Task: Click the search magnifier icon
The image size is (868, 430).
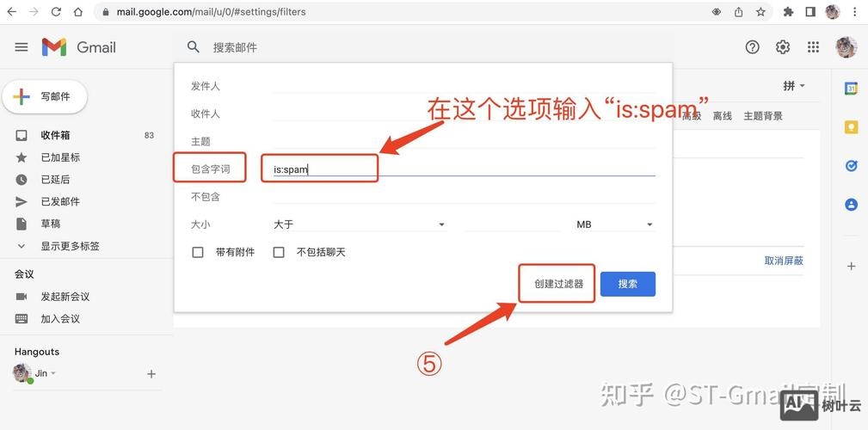Action: point(194,47)
